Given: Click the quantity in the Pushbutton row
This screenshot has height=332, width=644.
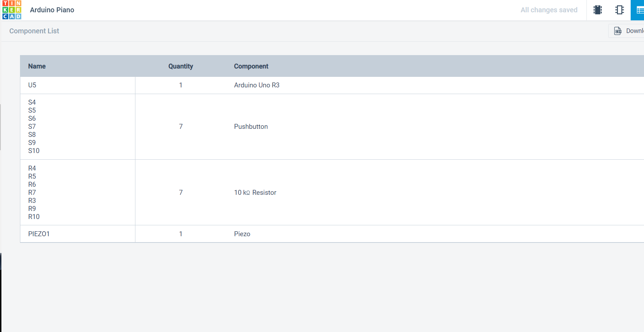Looking at the screenshot, I should point(181,127).
